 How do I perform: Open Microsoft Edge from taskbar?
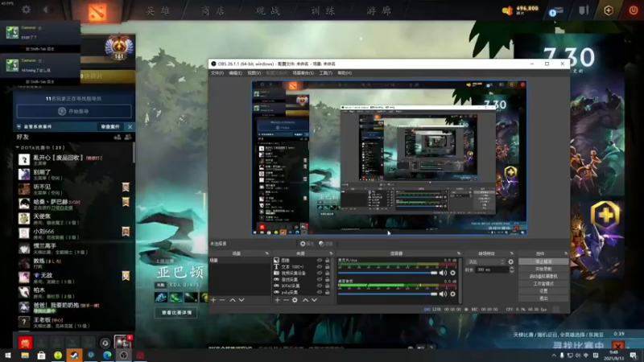tap(107, 356)
